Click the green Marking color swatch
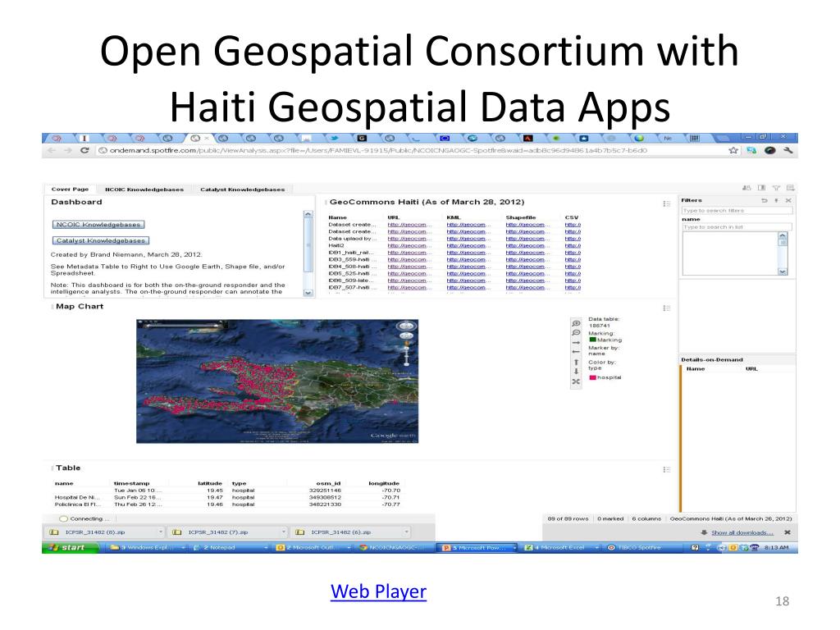Image resolution: width=840 pixels, height=630 pixels. pyautogui.click(x=592, y=340)
